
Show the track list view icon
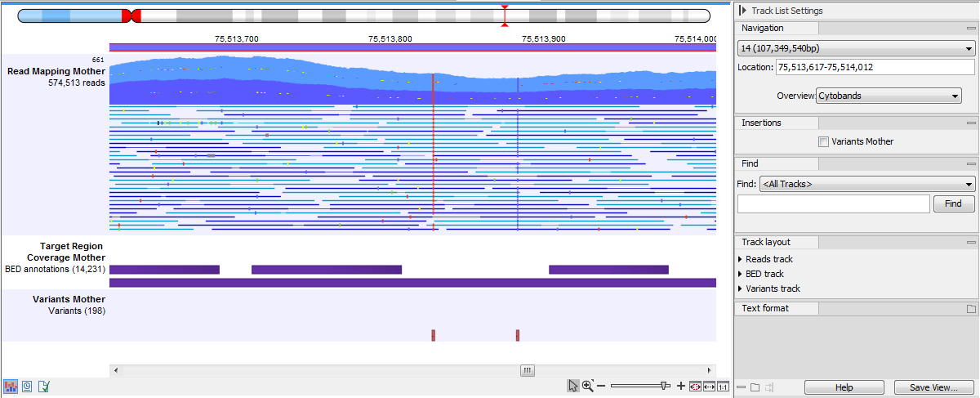pyautogui.click(x=11, y=386)
